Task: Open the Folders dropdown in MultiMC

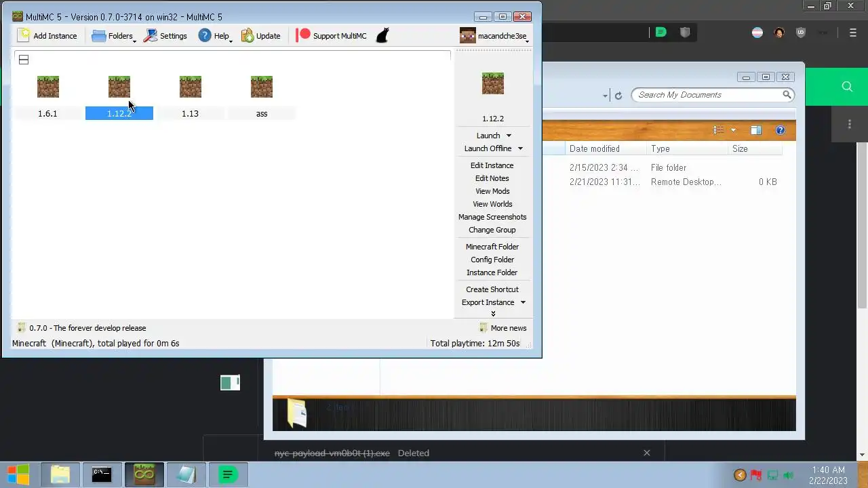Action: point(113,36)
